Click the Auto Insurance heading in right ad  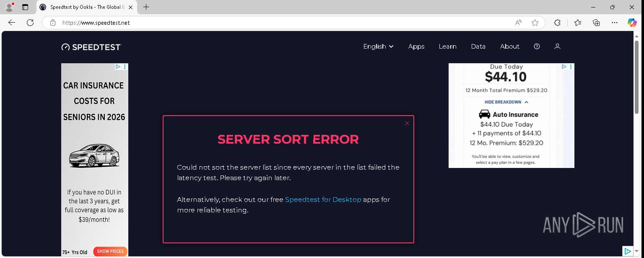515,114
